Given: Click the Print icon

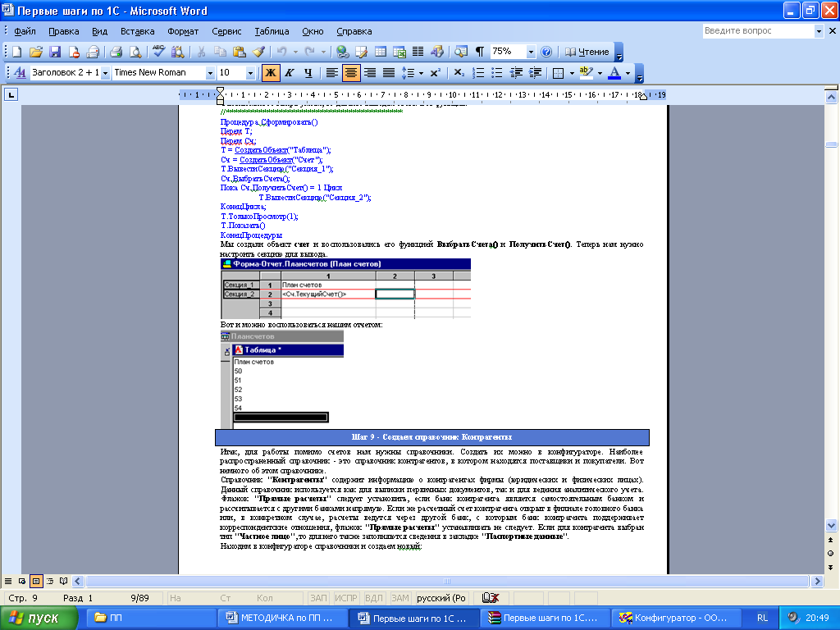Looking at the screenshot, I should (116, 52).
